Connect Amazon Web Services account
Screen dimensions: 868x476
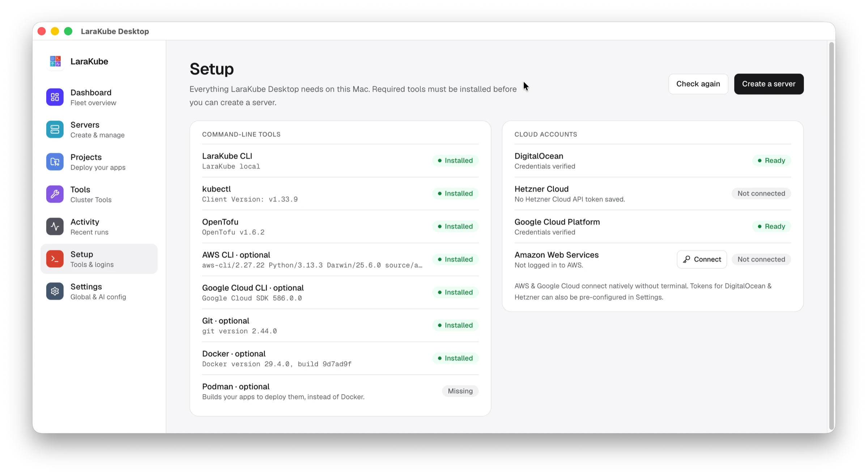pyautogui.click(x=702, y=259)
